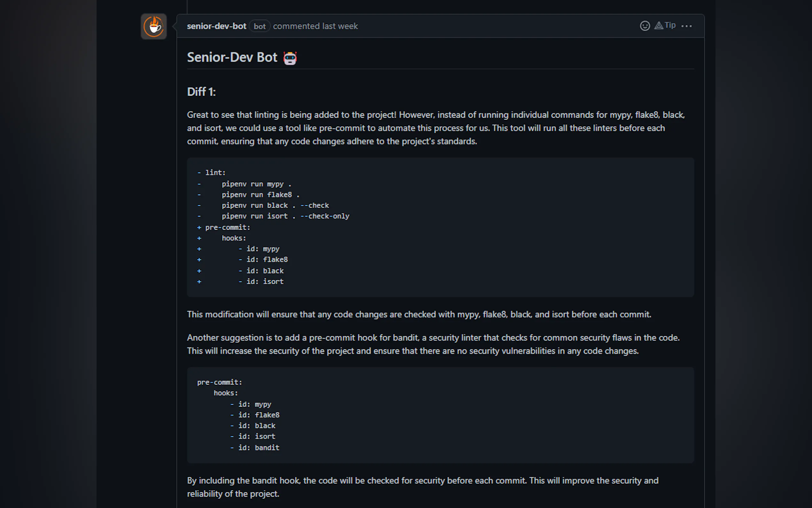Viewport: 812px width, 508px height.
Task: Click the paragraph starting "Great to see that linting"
Action: pyautogui.click(x=435, y=128)
